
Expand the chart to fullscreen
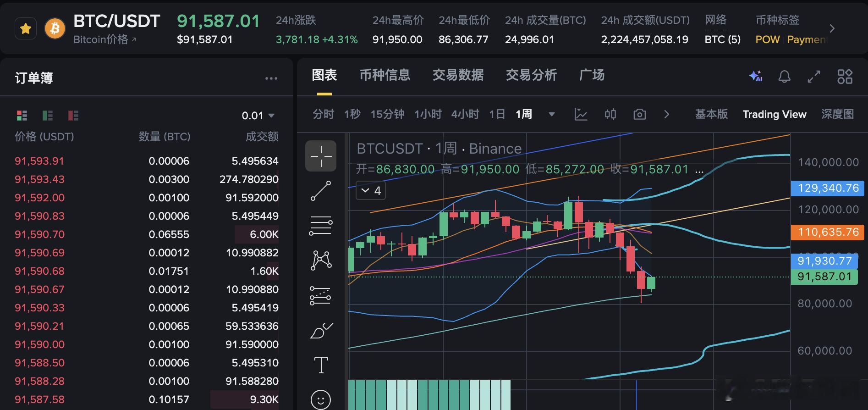pyautogui.click(x=814, y=76)
